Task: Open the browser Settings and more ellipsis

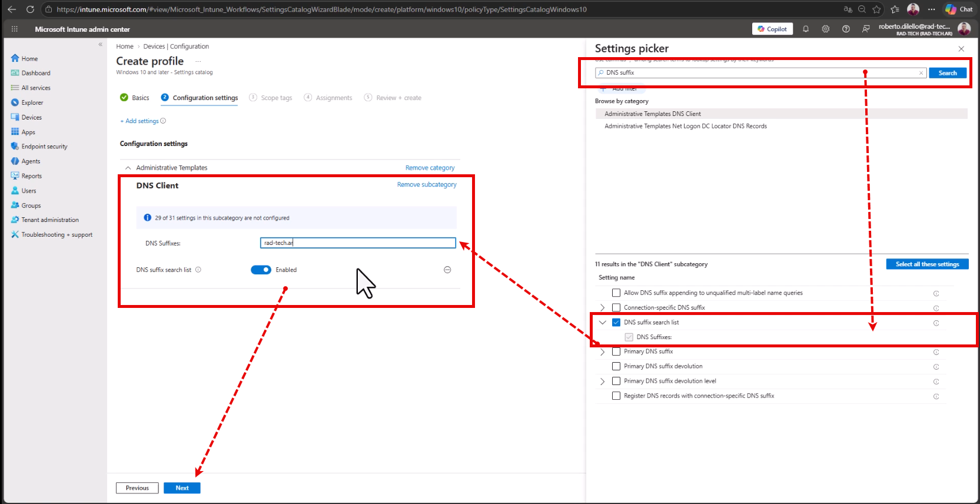Action: pos(931,9)
